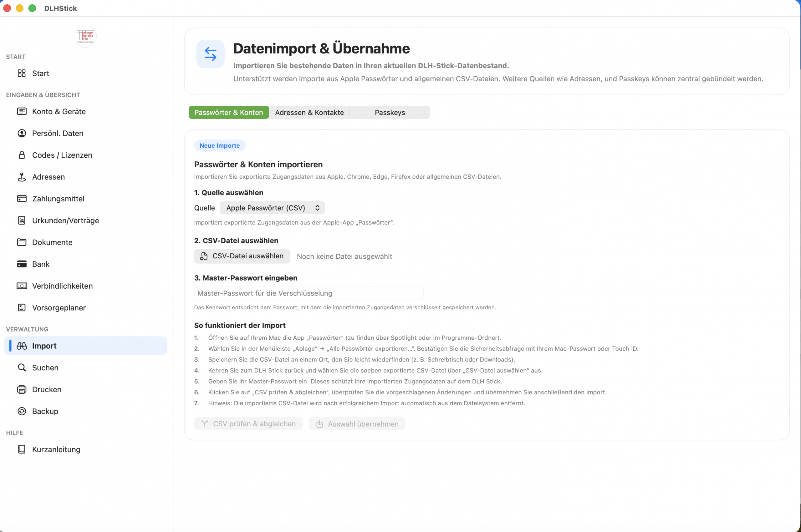The width and height of the screenshot is (801, 532).
Task: Click the Suchen magnifying glass icon
Action: point(22,367)
